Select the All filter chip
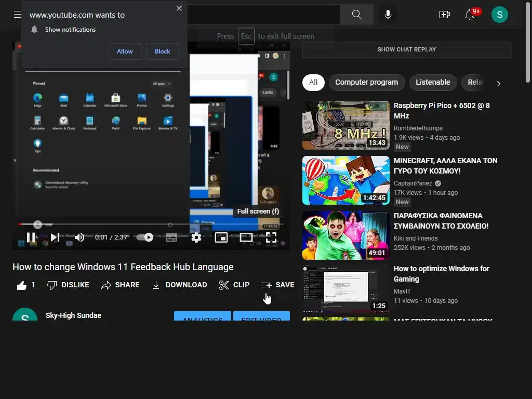Viewport: 532px width, 399px height. [x=313, y=83]
